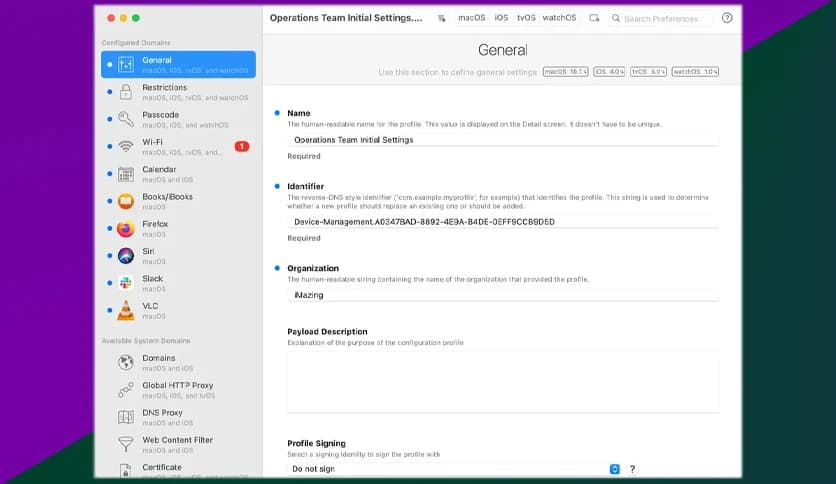Image resolution: width=836 pixels, height=484 pixels.
Task: Select the Certificate domain icon
Action: 126,471
